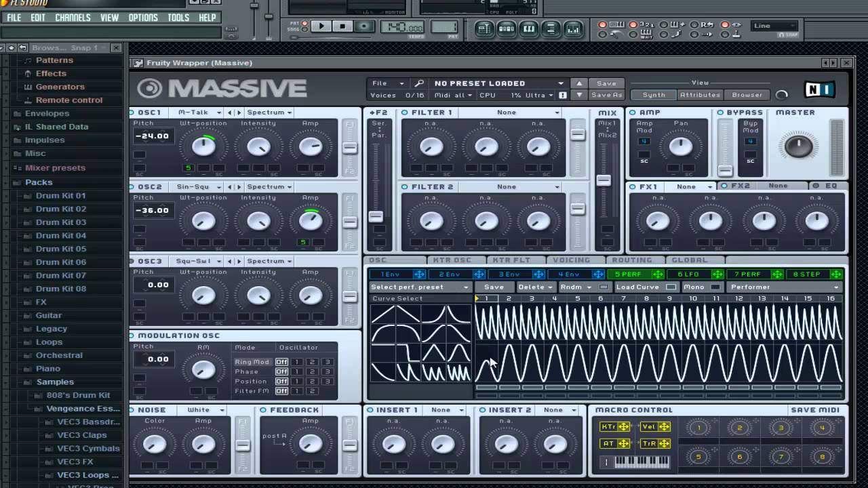
Task: Open preset search magnifier icon in Massive
Action: point(420,83)
